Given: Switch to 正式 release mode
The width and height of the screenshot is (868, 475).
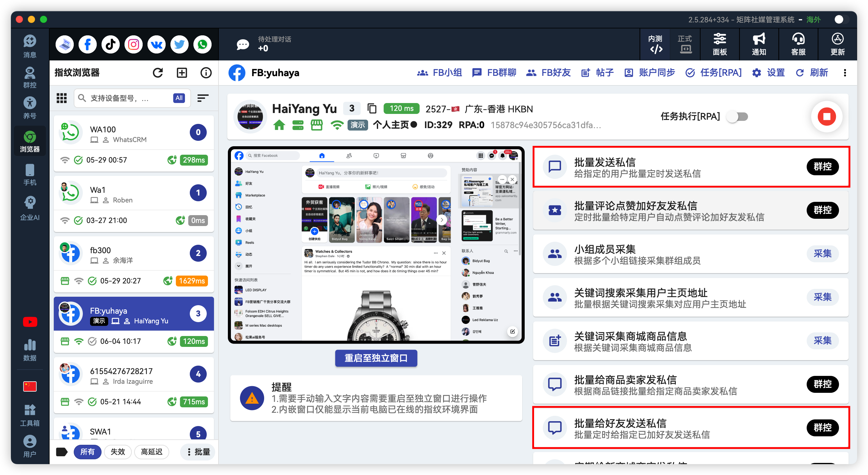Looking at the screenshot, I should pyautogui.click(x=685, y=44).
